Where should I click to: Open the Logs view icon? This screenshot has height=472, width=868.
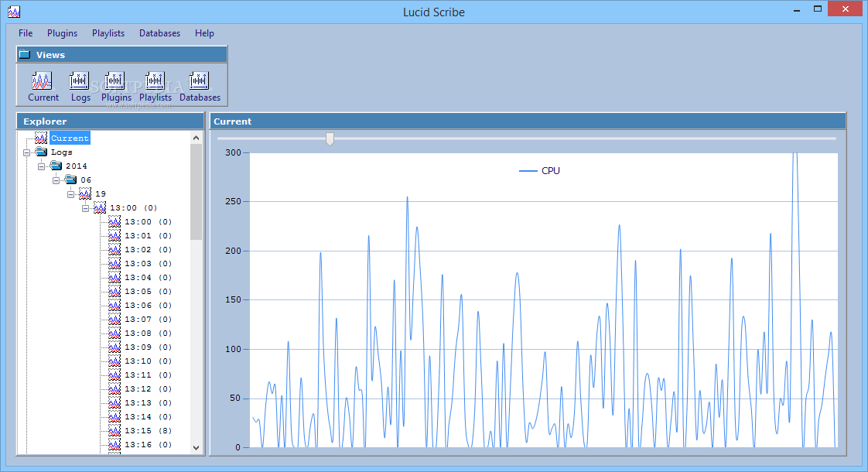tap(79, 81)
